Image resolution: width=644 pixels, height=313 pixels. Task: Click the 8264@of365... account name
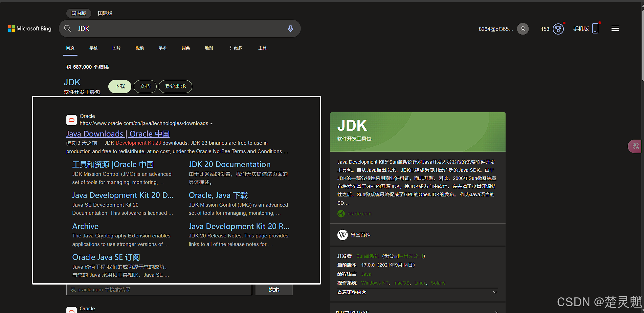coord(496,29)
